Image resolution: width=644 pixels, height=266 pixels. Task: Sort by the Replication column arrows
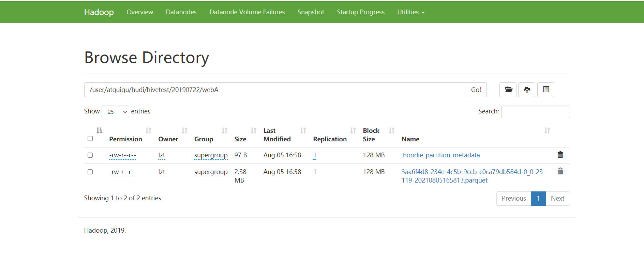353,130
